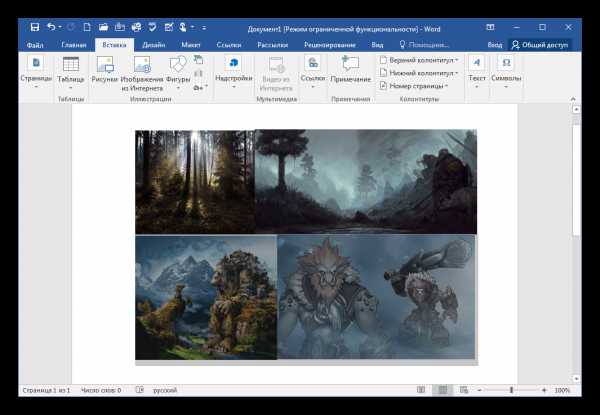The width and height of the screenshot is (600, 415).
Task: Open the undo history dropdown arrow
Action: pyautogui.click(x=60, y=27)
